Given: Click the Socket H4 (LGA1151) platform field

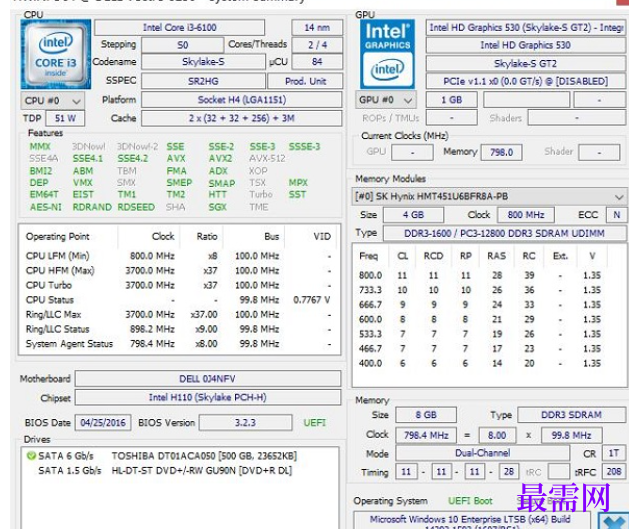Looking at the screenshot, I should pos(242,100).
